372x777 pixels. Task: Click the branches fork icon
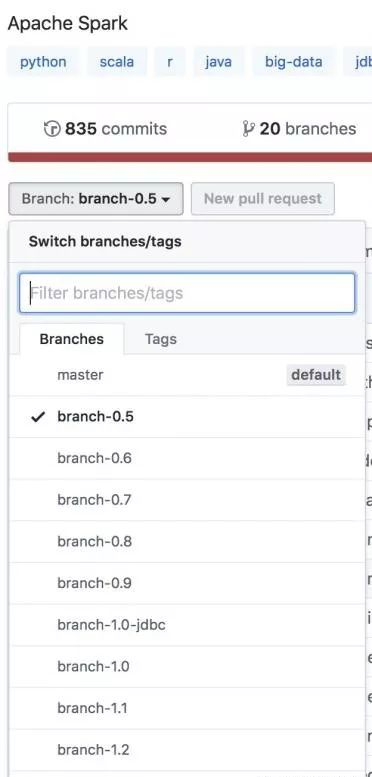(249, 129)
